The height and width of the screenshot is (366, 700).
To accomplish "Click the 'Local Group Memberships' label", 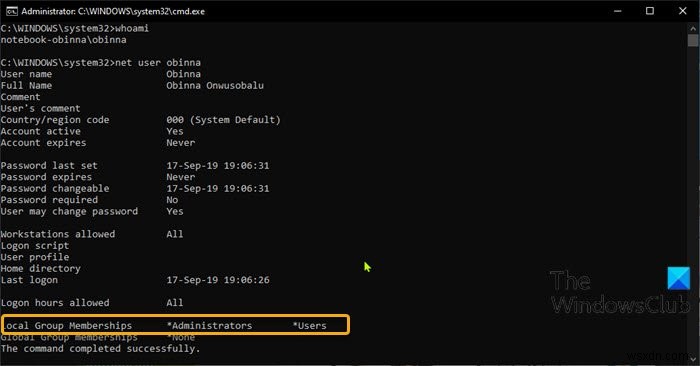I will 67,326.
